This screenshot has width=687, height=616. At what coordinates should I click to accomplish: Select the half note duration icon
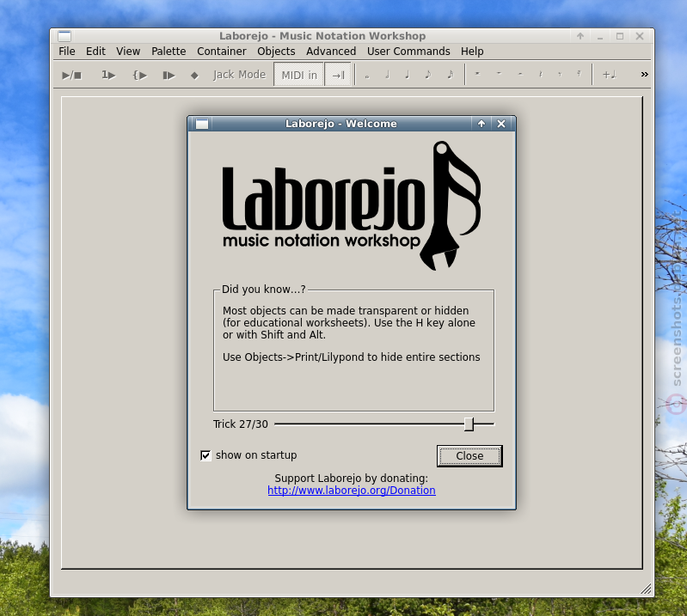pos(387,76)
